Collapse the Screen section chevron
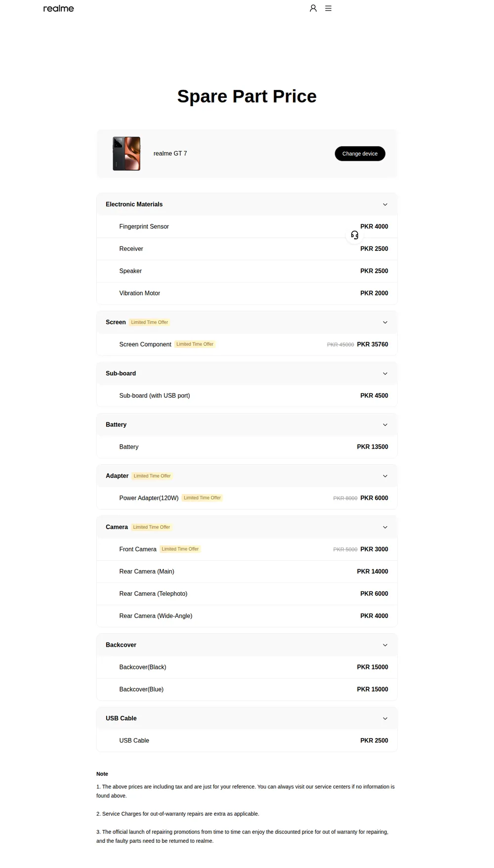This screenshot has width=494, height=868. (x=385, y=323)
